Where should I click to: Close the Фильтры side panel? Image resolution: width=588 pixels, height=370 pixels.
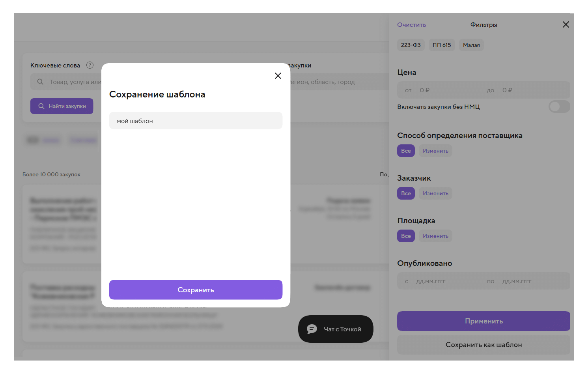coord(566,24)
